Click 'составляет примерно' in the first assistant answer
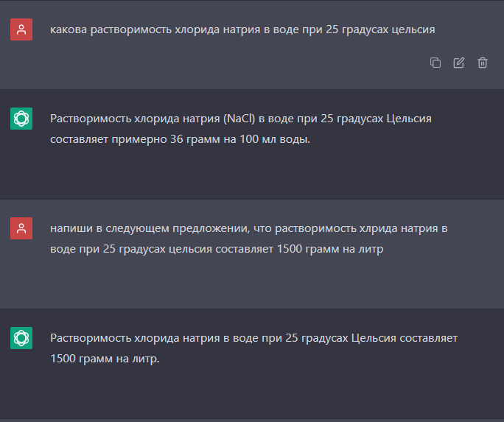The image size is (504, 422). click(108, 139)
